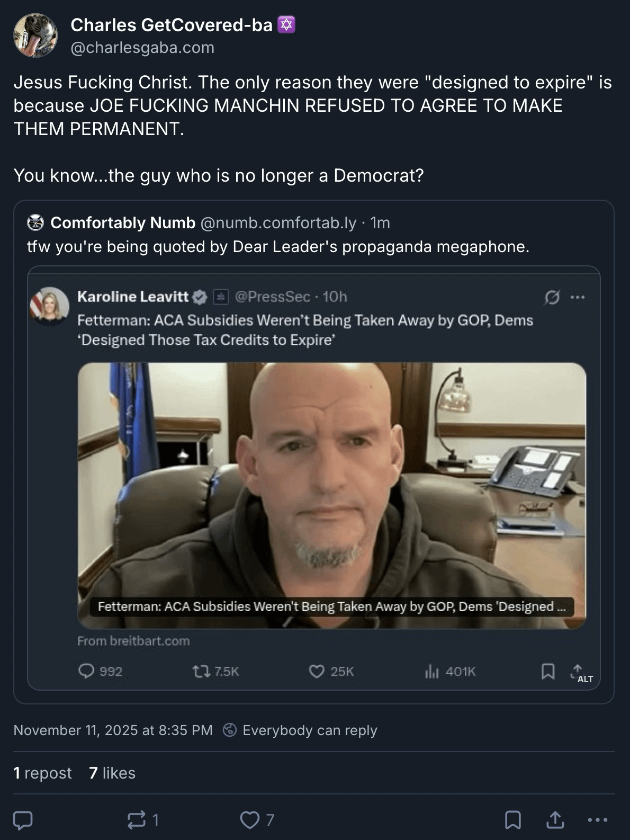630x840 pixels.
Task: Click the Comfortably Numb small avatar icon
Action: pos(35,223)
